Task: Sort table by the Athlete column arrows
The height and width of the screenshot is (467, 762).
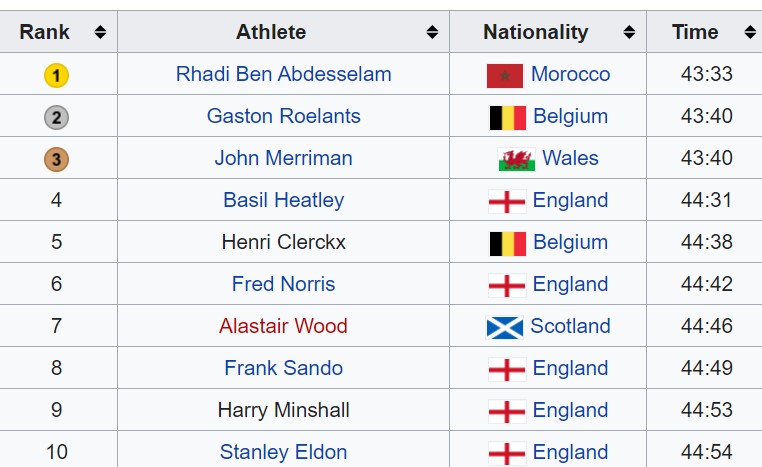Action: 432,32
